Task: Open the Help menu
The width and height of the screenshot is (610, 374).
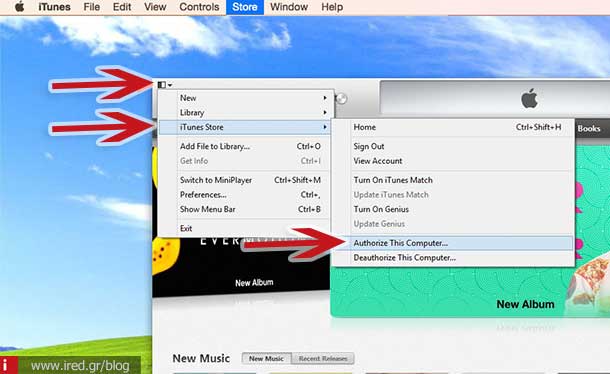Action: (x=332, y=7)
